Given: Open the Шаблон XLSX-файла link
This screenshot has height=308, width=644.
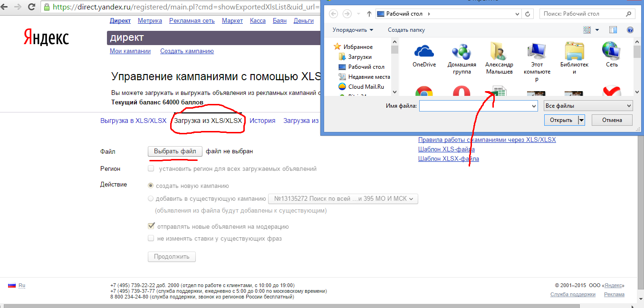Looking at the screenshot, I should (449, 159).
